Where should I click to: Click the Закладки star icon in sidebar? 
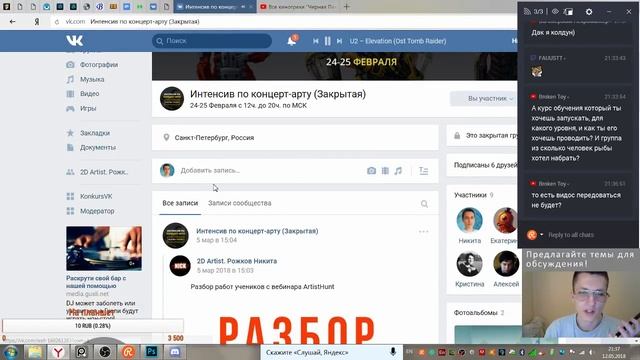click(70, 133)
